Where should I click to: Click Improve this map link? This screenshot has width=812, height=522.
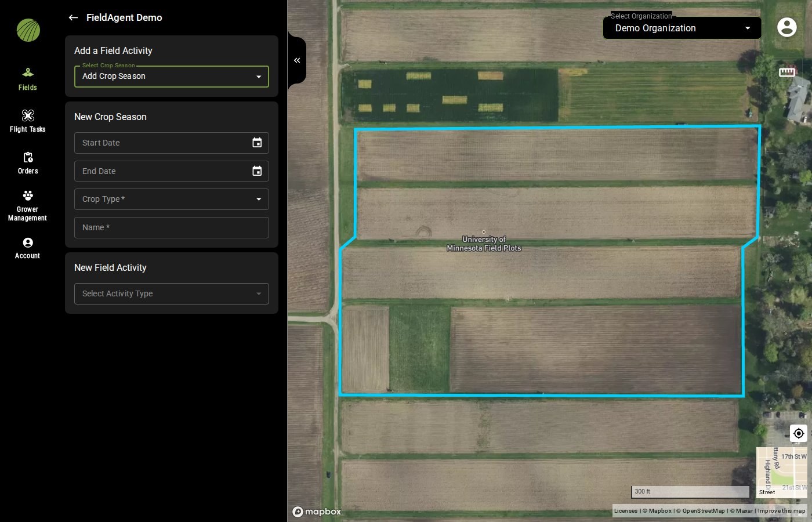pyautogui.click(x=781, y=511)
